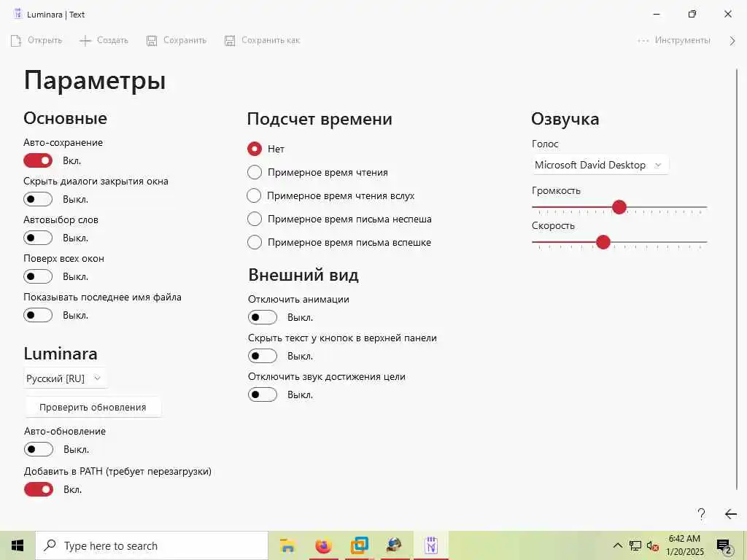
Task: Click the Открыть file icon in toolbar
Action: (x=16, y=41)
